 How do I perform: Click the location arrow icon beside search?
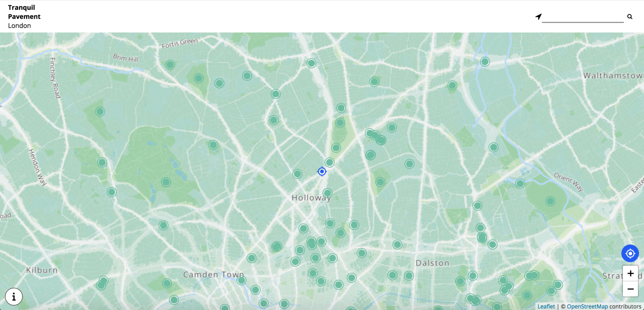pyautogui.click(x=538, y=16)
